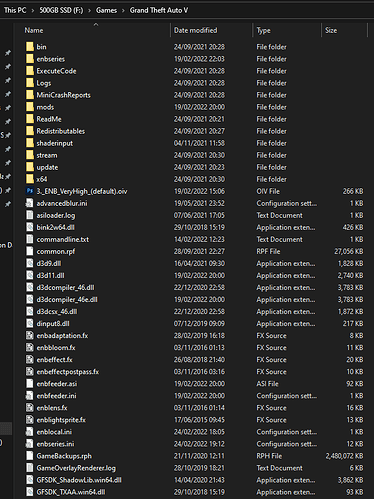Expand the chevron after This PC

click(x=33, y=11)
